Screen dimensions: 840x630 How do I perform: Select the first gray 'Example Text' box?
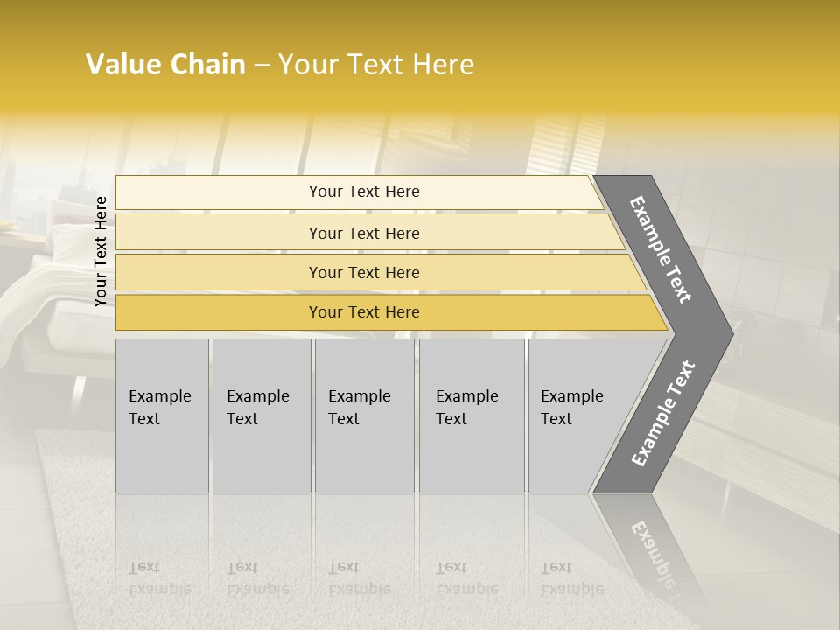(163, 416)
